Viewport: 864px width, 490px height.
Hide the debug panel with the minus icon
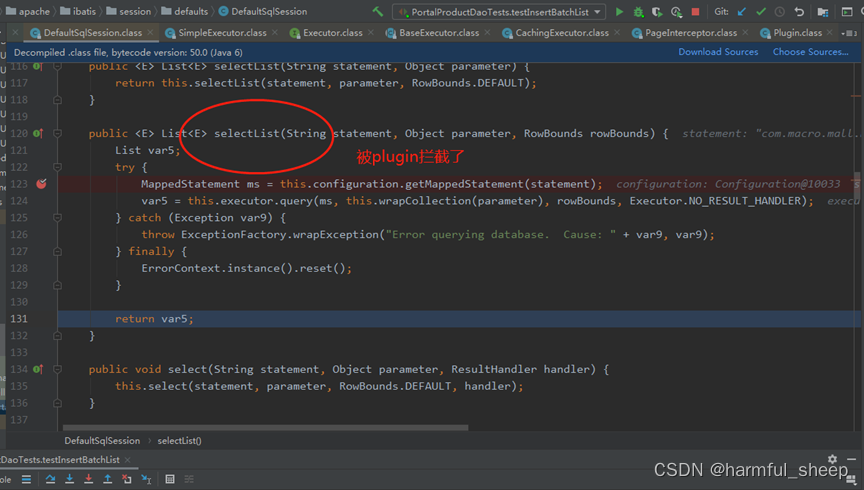pos(851,459)
